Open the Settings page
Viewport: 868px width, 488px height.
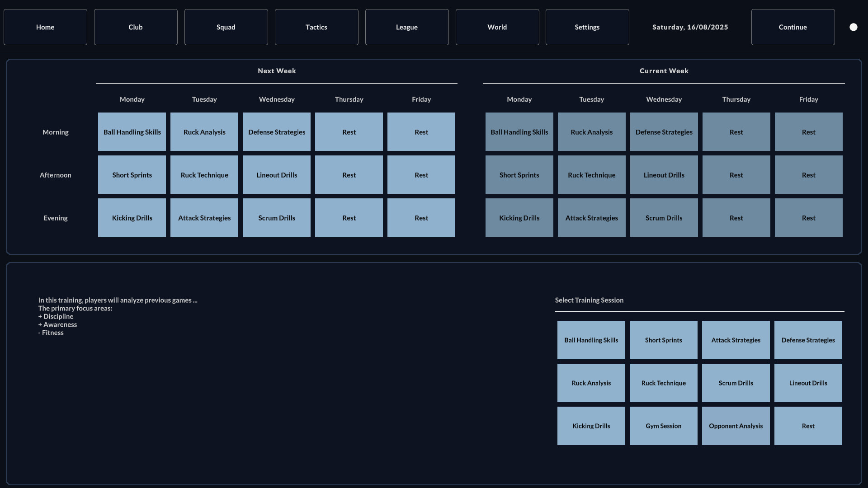[x=587, y=27]
